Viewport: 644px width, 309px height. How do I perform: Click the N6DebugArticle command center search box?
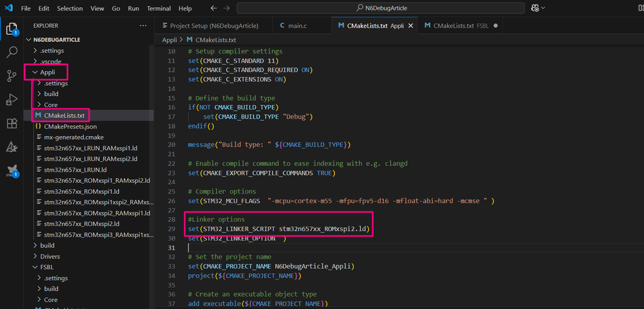(381, 8)
